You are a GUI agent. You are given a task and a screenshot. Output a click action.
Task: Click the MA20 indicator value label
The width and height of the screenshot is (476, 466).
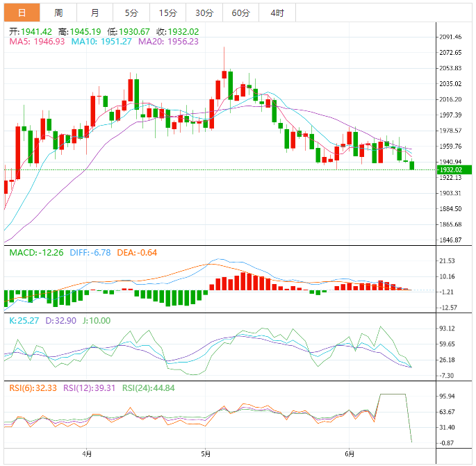coord(168,42)
